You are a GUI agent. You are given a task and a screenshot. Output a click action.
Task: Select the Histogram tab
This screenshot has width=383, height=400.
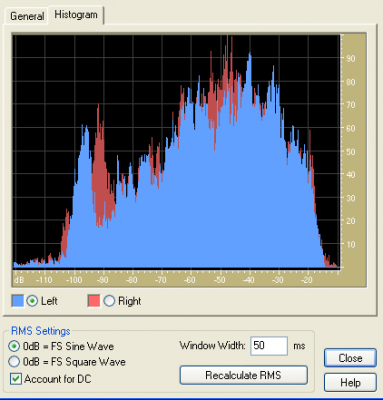coord(76,15)
